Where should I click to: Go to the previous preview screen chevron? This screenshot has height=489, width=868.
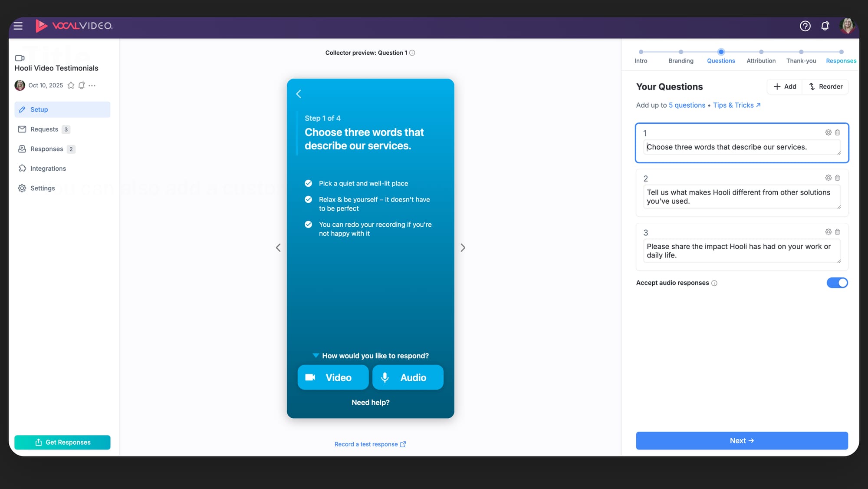(278, 248)
